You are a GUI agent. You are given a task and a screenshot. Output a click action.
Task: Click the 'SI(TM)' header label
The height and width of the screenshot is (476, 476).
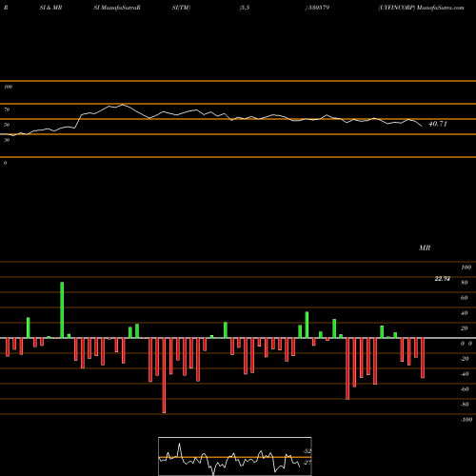181,8
